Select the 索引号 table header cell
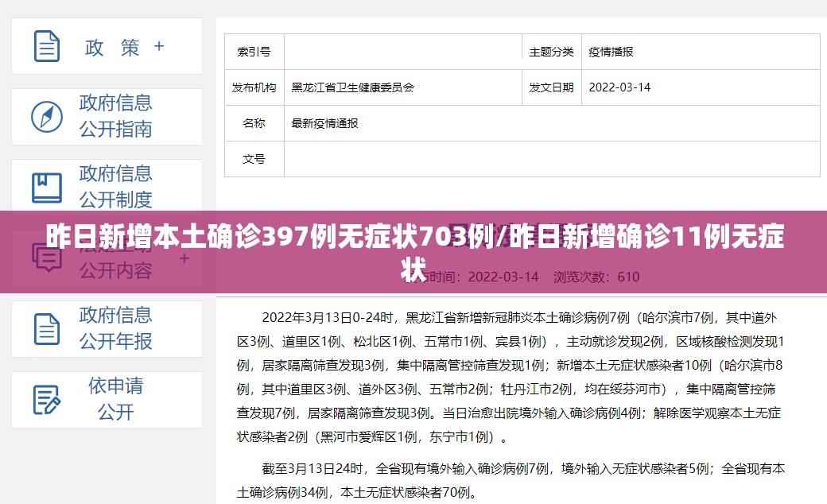Viewport: 827px width, 504px height. click(x=254, y=52)
